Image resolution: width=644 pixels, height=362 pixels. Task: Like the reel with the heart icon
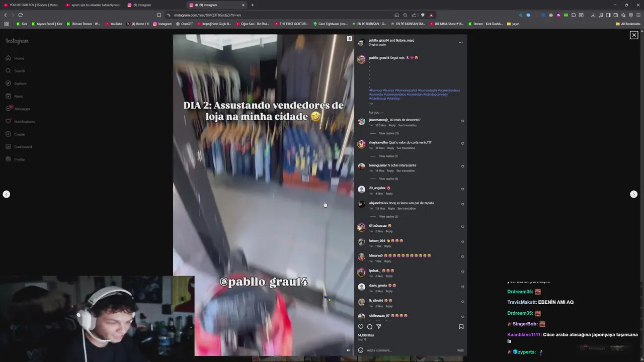click(360, 327)
